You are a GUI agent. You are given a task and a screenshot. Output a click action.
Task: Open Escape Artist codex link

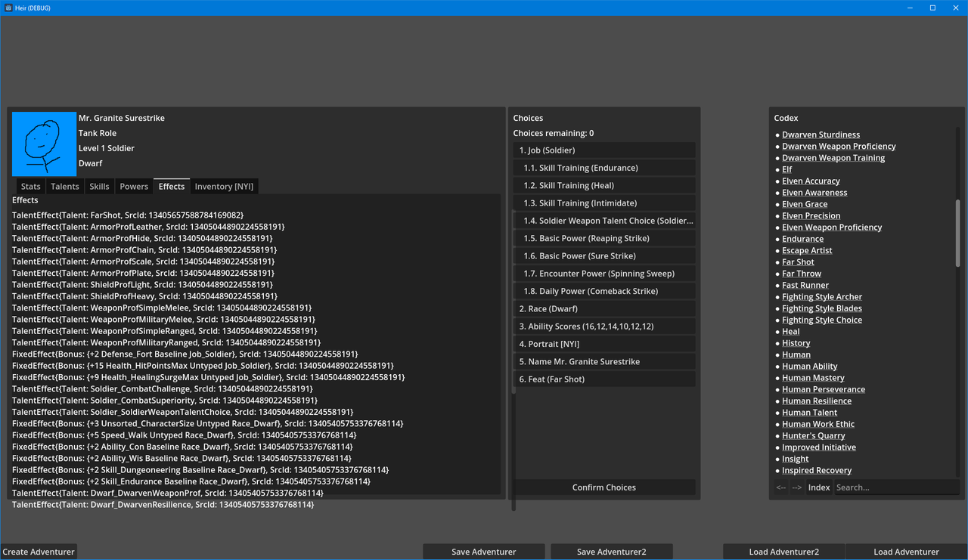pos(807,251)
